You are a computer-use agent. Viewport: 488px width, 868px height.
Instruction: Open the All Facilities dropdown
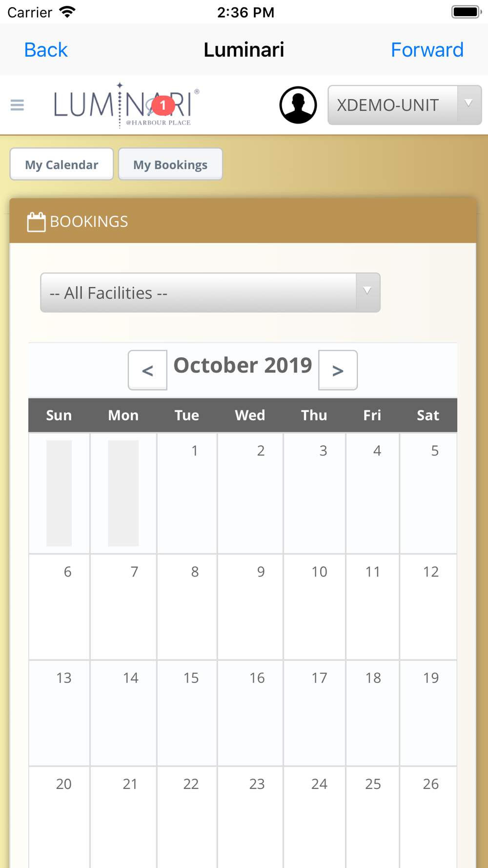point(210,293)
